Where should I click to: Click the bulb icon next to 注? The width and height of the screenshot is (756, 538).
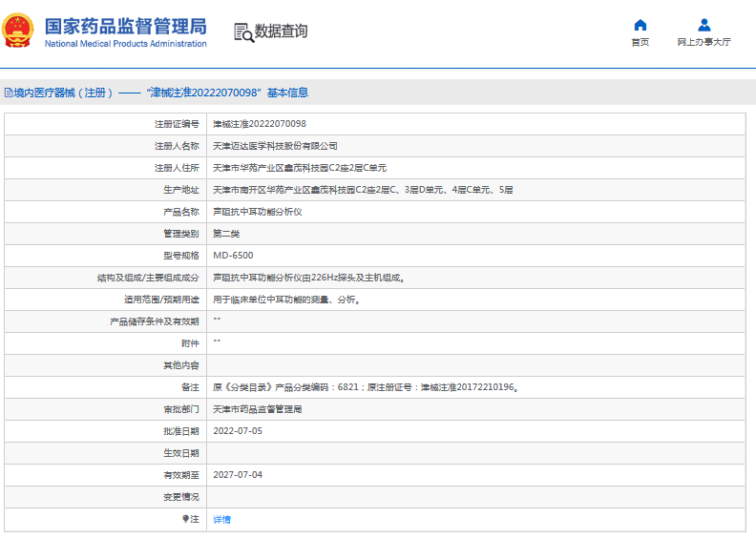click(x=185, y=518)
